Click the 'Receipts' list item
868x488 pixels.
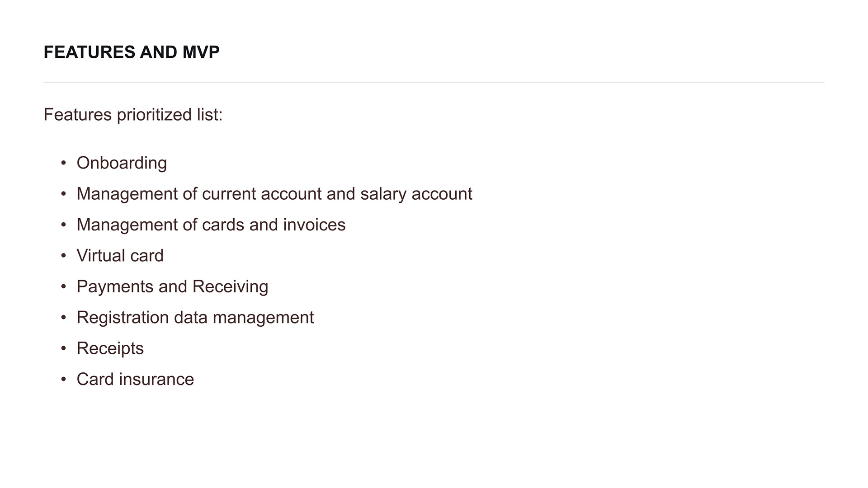(x=110, y=348)
